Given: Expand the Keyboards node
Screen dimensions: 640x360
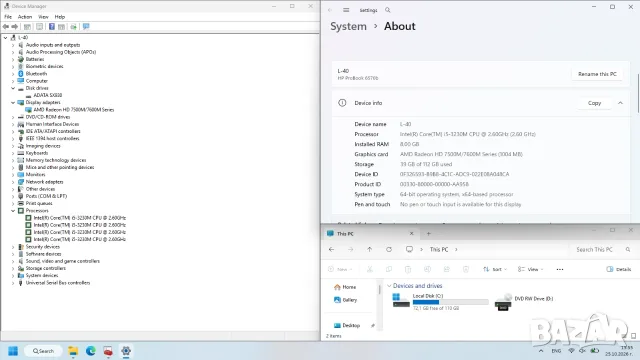Looking at the screenshot, I should point(13,153).
